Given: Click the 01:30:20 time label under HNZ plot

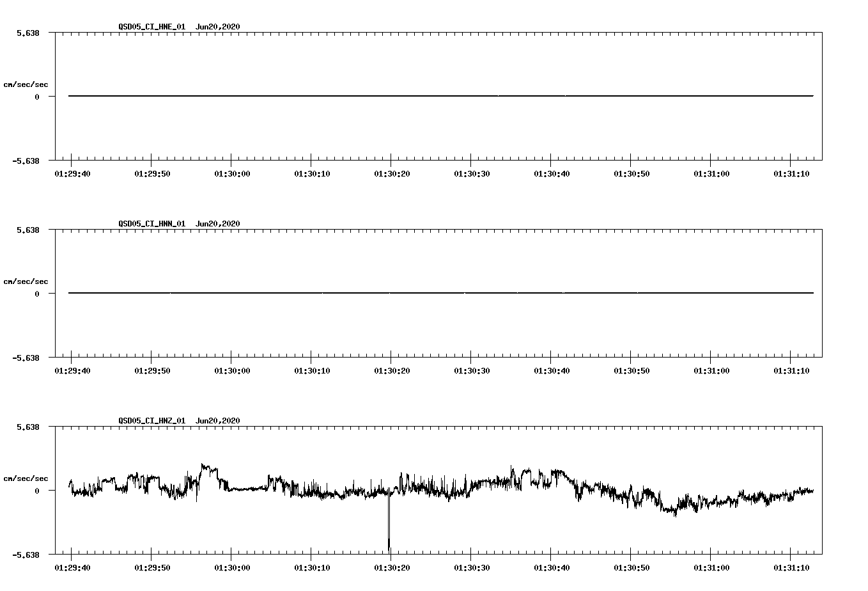Looking at the screenshot, I should (x=391, y=567).
